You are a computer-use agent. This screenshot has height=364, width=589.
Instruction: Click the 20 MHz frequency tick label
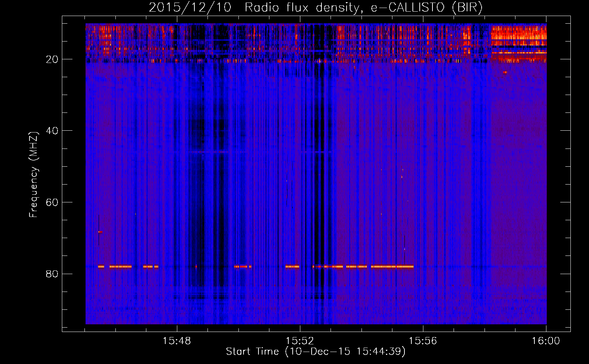click(x=52, y=59)
